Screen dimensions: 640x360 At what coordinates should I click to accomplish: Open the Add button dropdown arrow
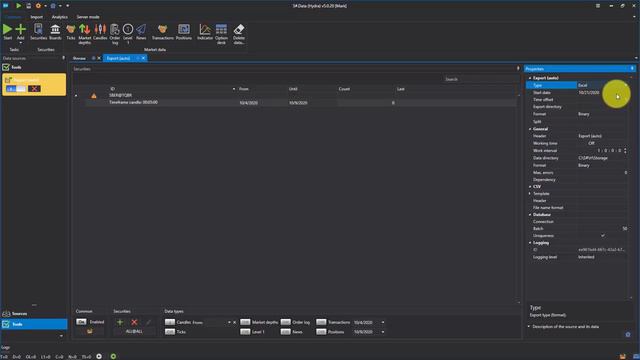20,42
